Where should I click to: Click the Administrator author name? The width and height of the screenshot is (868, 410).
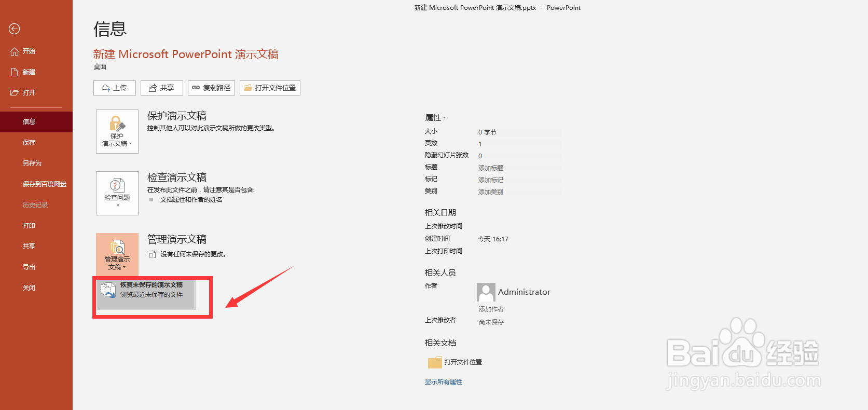524,292
